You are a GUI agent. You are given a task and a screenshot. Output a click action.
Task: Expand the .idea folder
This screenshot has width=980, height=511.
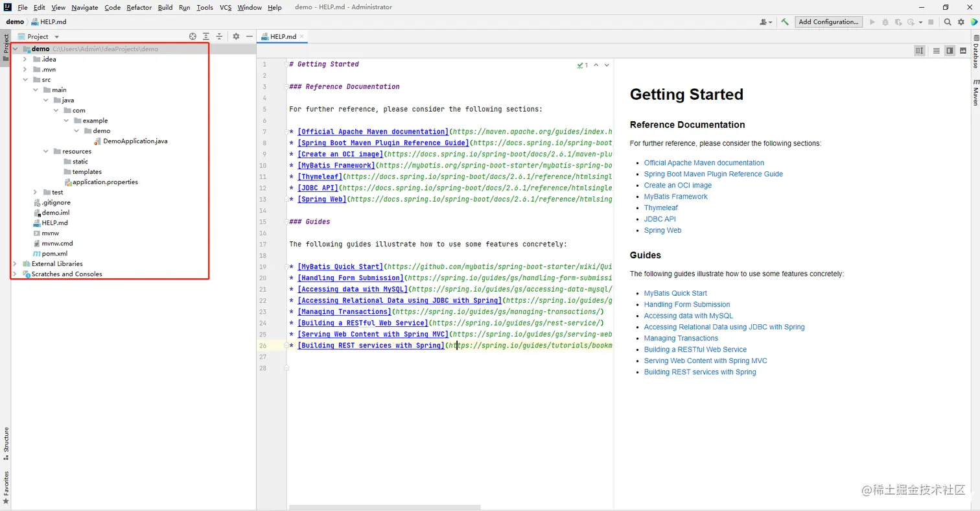(25, 59)
